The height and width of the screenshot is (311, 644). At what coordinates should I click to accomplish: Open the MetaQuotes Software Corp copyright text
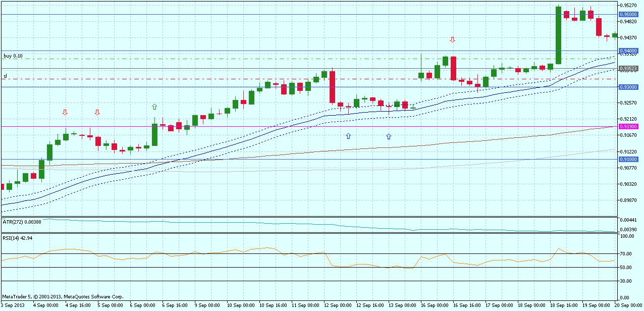tap(63, 297)
